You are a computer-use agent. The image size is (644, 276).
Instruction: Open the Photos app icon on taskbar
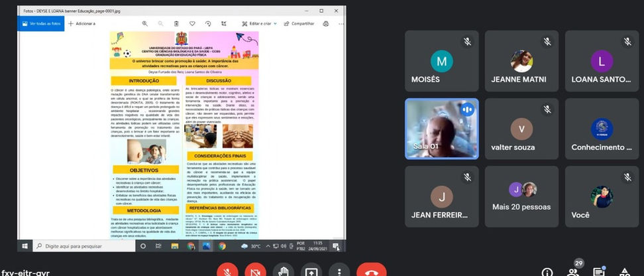point(206,246)
